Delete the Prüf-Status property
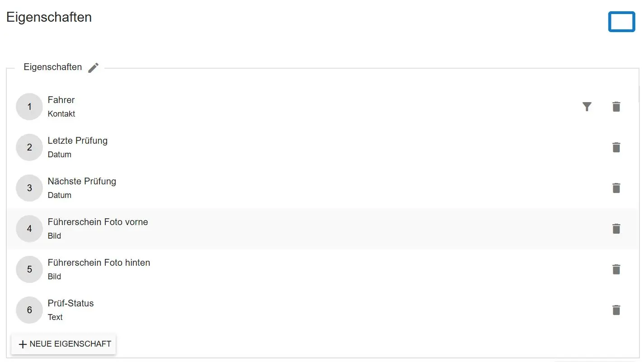The width and height of the screenshot is (644, 362). point(616,310)
